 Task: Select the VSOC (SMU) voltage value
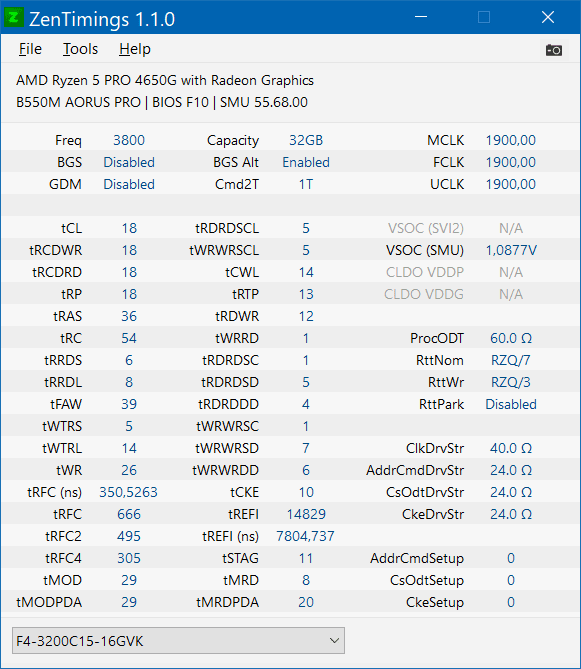511,250
